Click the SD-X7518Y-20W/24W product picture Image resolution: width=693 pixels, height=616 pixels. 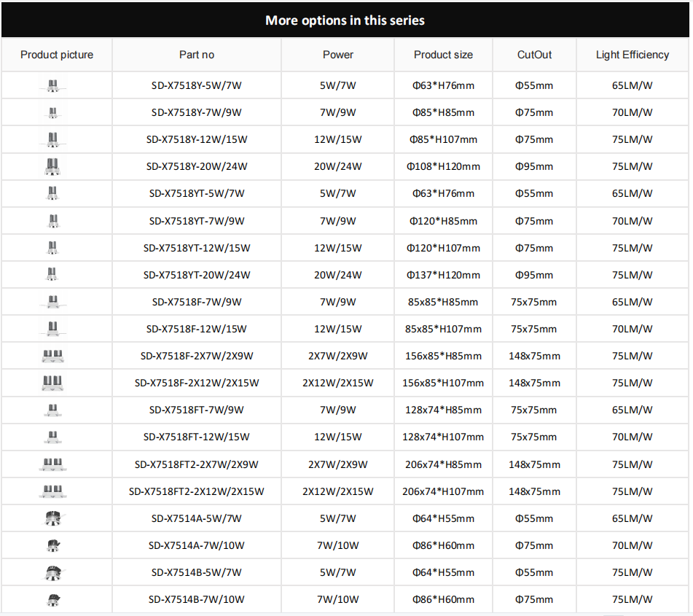(x=52, y=166)
